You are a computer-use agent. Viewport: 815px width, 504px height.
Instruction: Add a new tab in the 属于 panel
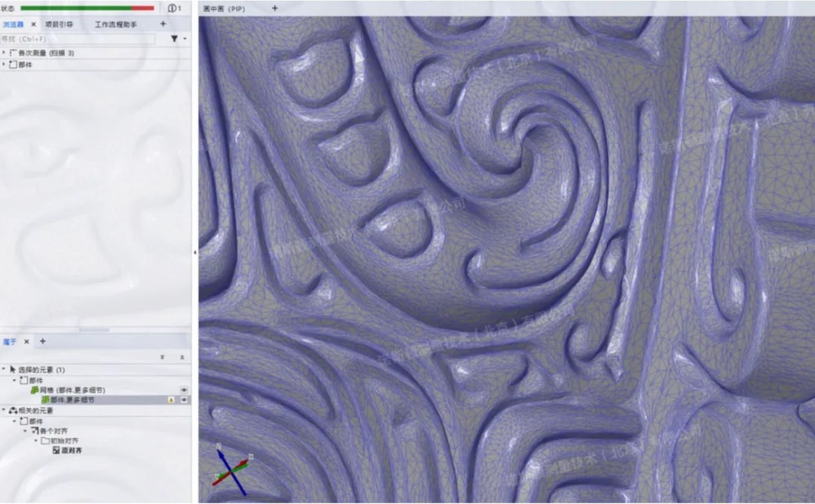[42, 342]
